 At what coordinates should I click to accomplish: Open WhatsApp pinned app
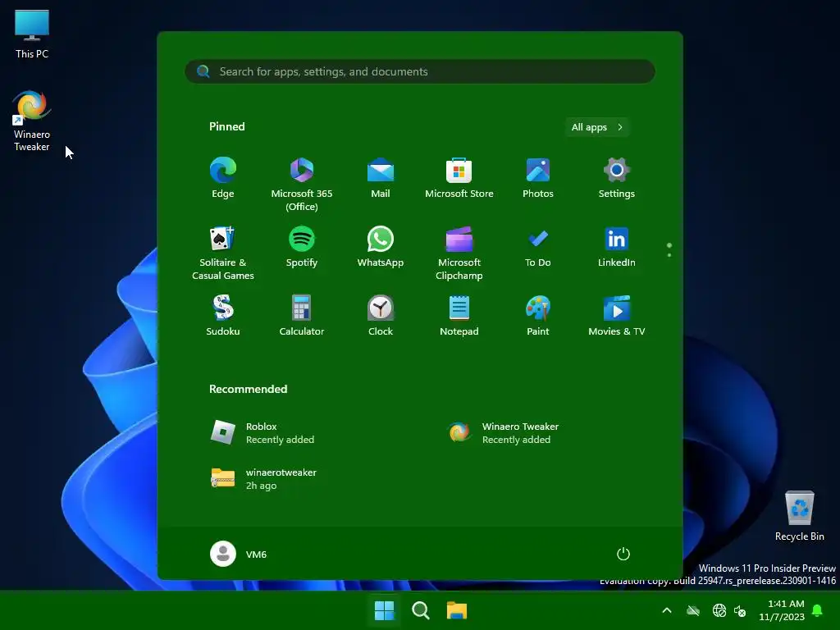(x=381, y=247)
